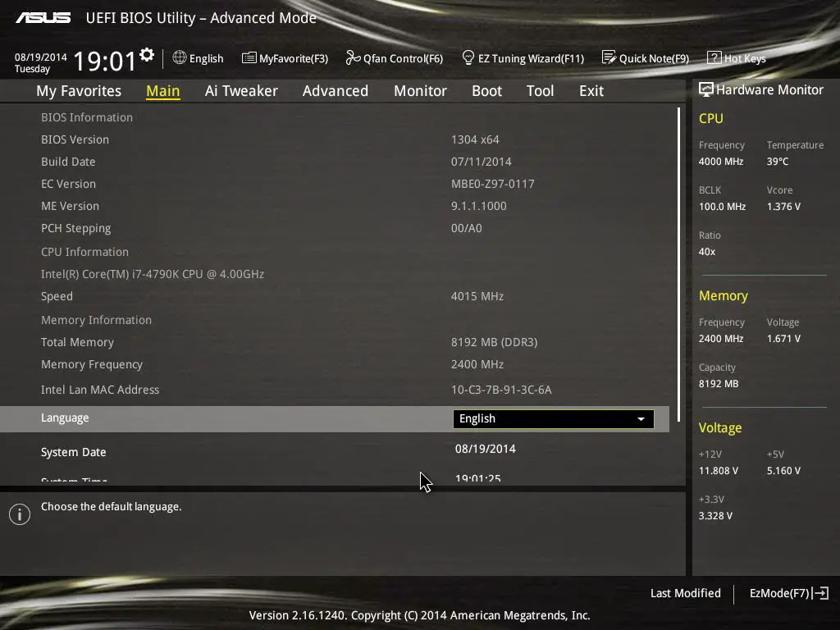
Task: Switch to the Main tab
Action: click(163, 91)
